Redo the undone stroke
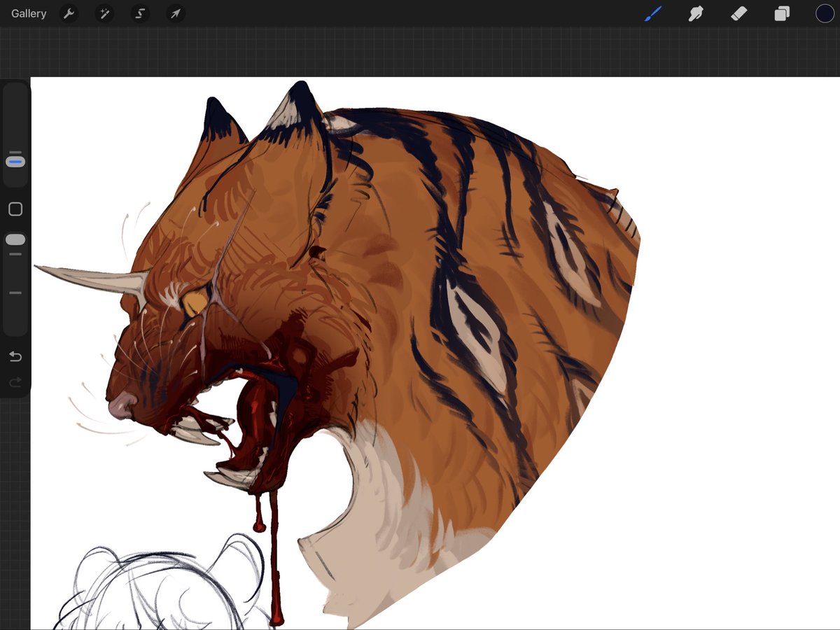This screenshot has height=630, width=840. 15,382
